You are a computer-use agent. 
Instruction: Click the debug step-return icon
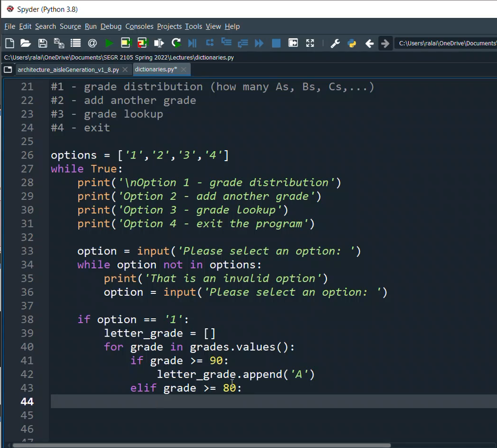coord(243,43)
